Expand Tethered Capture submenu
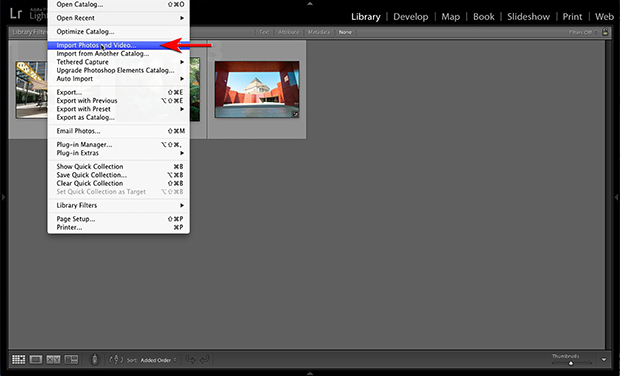 (119, 62)
